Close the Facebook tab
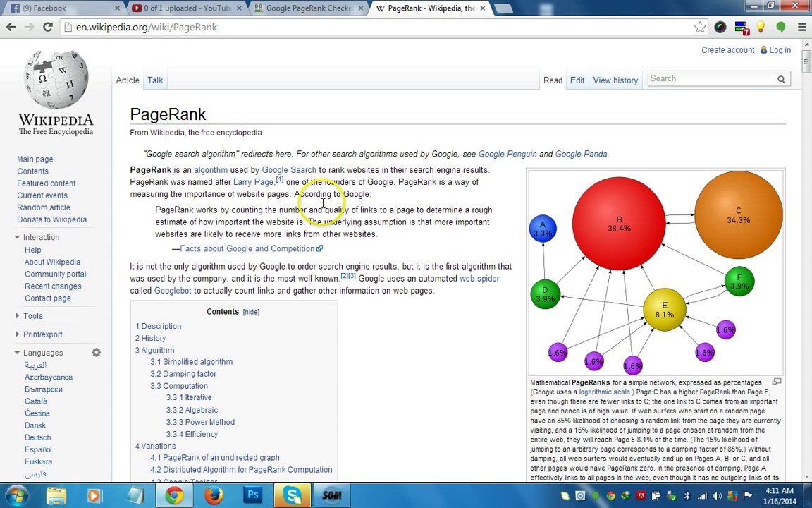The height and width of the screenshot is (508, 812). 117,8
